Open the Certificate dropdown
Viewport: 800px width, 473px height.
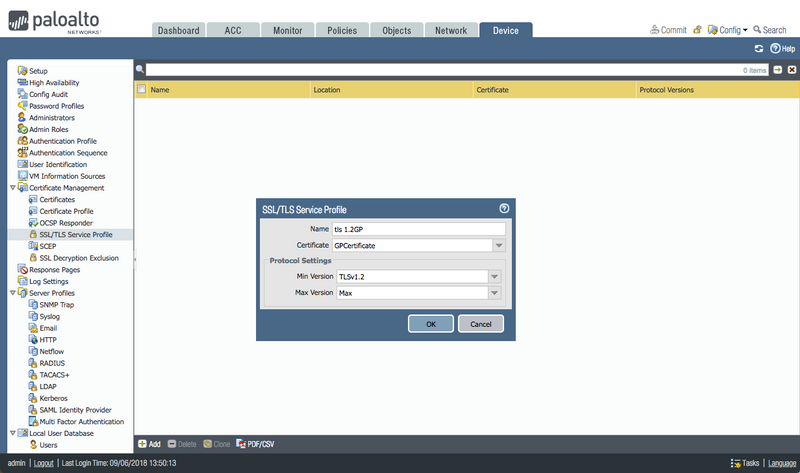point(499,245)
